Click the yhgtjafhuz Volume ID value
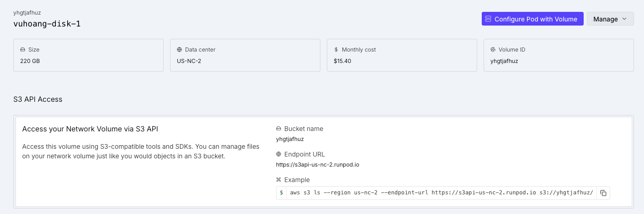Screen dimensions: 644x214 pos(504,61)
